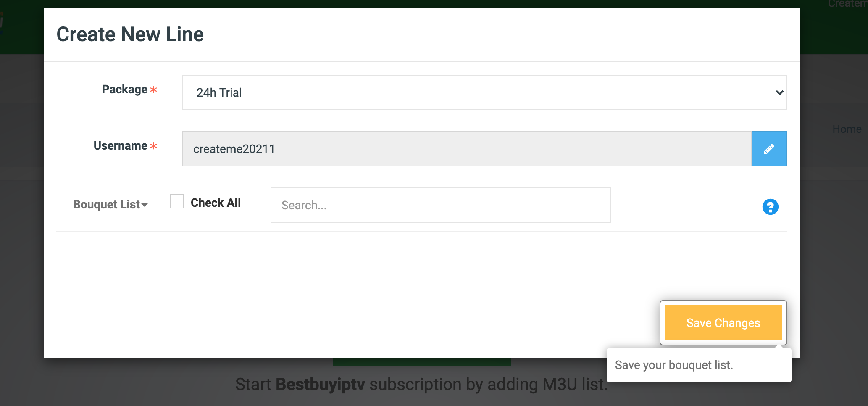
Task: Click the Check All label text
Action: 216,203
